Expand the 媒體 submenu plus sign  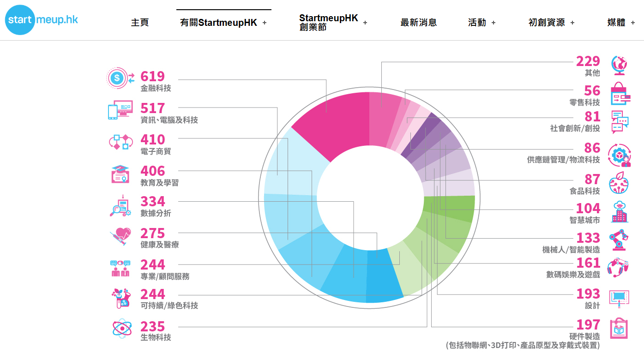click(632, 23)
